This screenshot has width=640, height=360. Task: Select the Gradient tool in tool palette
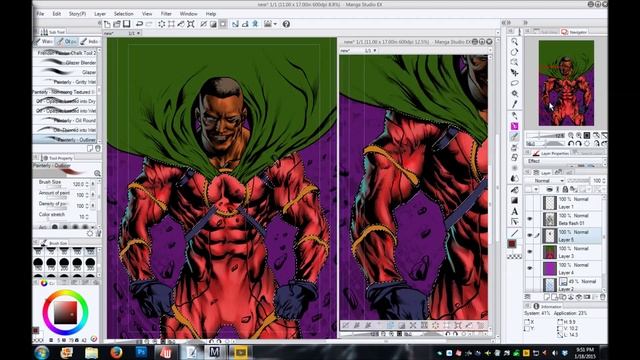(x=514, y=200)
